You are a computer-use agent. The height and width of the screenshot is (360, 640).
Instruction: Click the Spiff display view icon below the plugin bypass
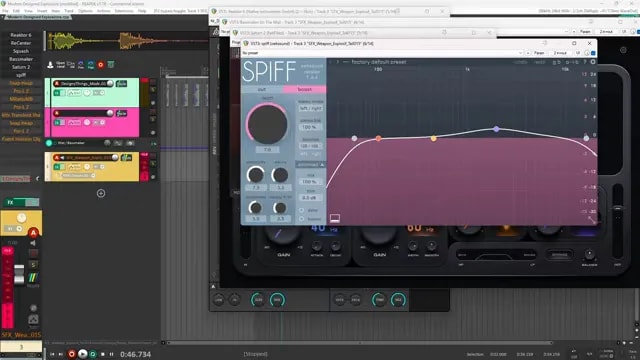[335, 218]
